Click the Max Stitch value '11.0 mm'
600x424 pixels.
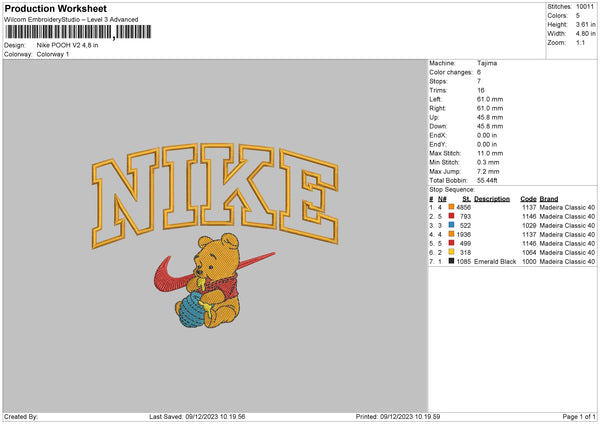coord(490,153)
